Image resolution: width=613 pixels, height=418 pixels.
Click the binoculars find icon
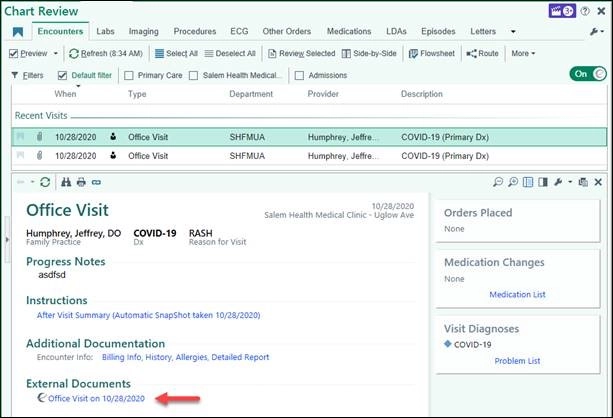(66, 182)
